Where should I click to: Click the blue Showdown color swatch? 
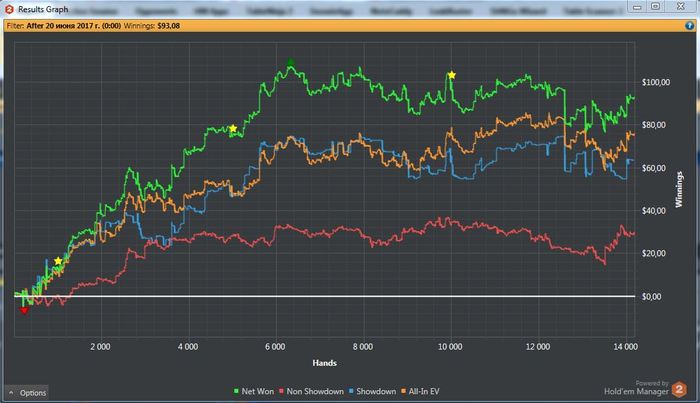click(351, 391)
